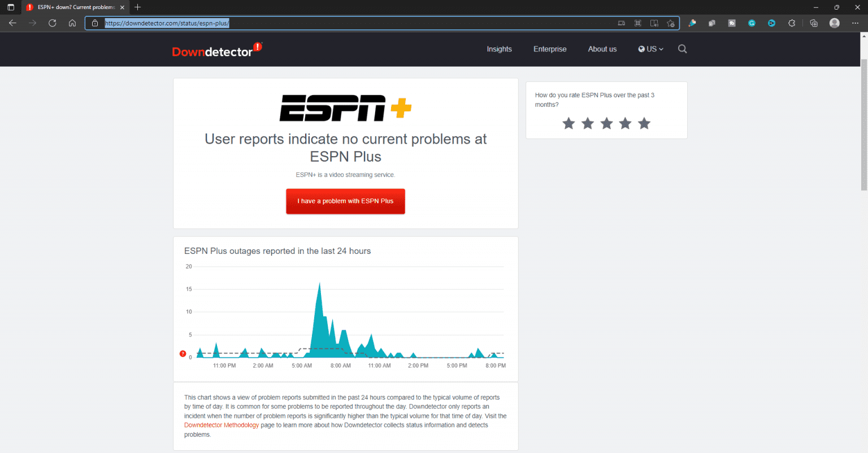Refresh the current page
Image resolution: width=868 pixels, height=453 pixels.
(x=52, y=23)
